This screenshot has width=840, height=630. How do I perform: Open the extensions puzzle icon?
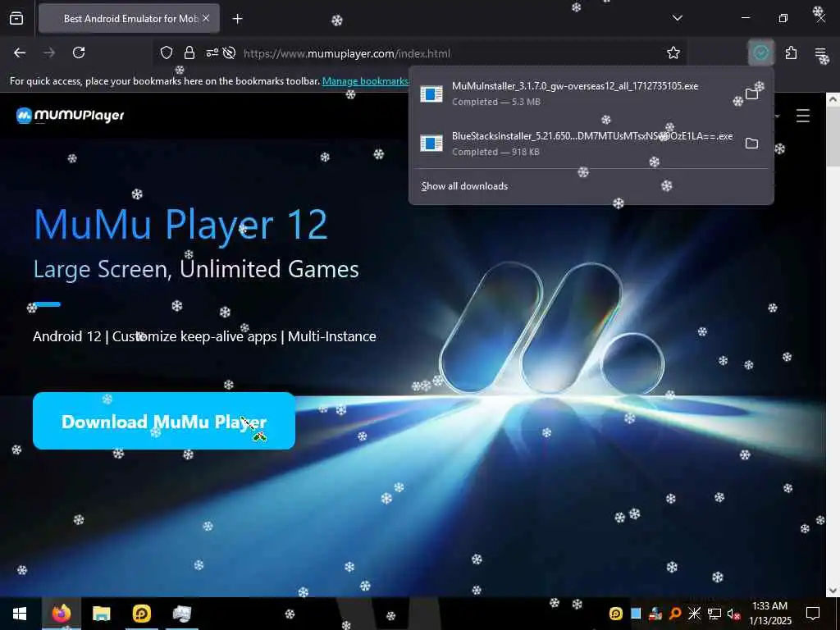(791, 52)
